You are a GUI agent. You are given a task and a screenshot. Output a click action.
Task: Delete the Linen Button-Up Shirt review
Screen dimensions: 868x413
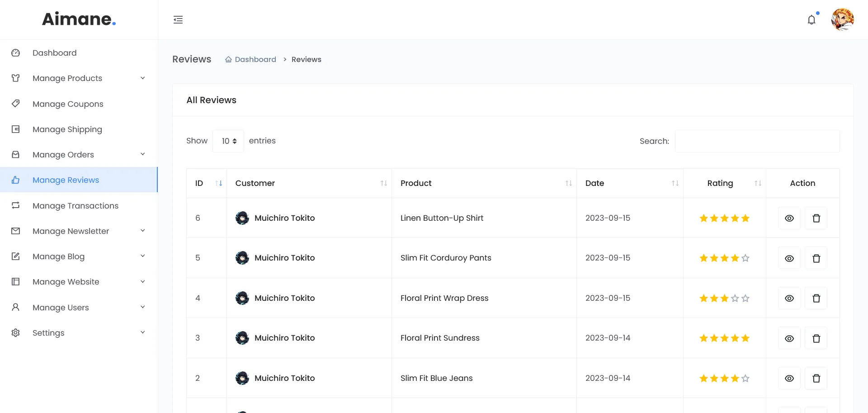[x=816, y=218]
